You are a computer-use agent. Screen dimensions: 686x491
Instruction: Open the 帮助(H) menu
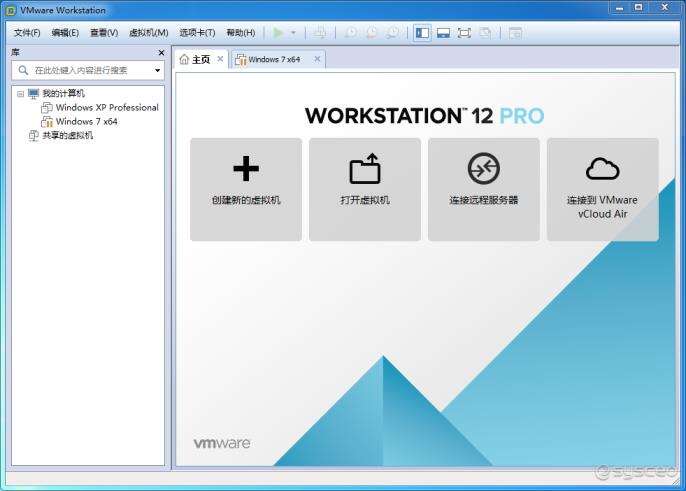[241, 33]
